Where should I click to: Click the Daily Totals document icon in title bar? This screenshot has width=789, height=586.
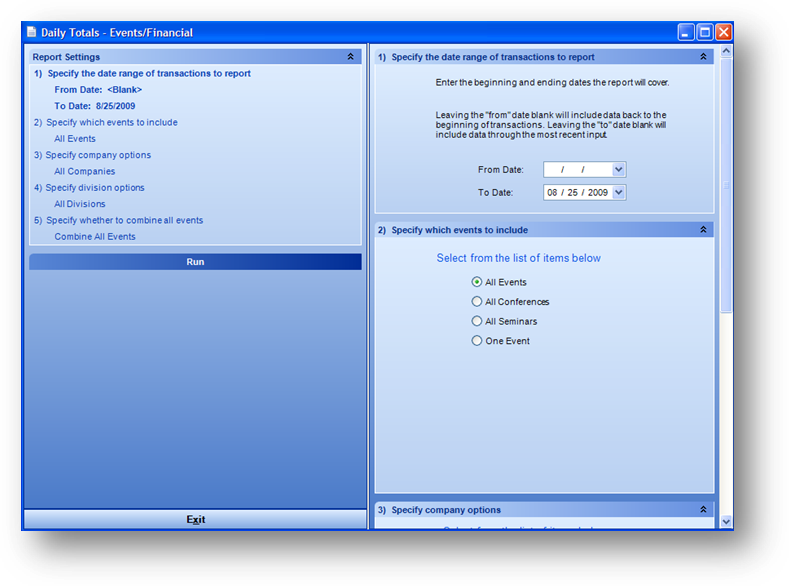click(x=31, y=32)
